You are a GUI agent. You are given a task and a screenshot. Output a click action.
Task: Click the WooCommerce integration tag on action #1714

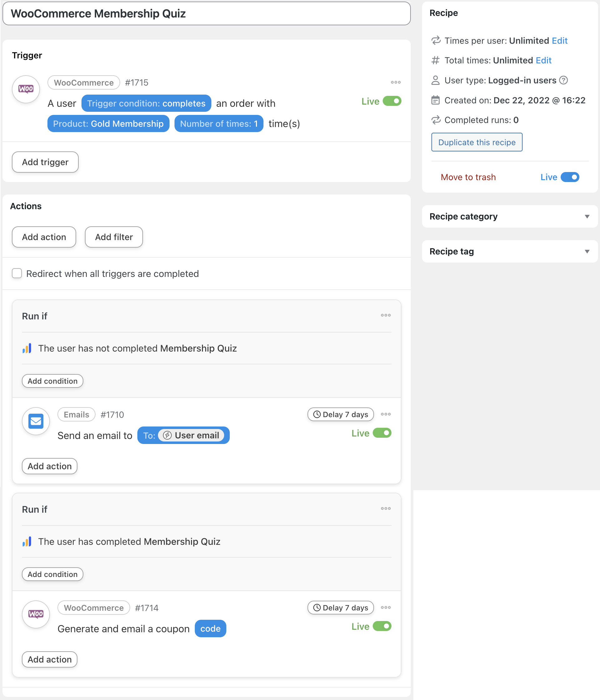[x=94, y=608]
